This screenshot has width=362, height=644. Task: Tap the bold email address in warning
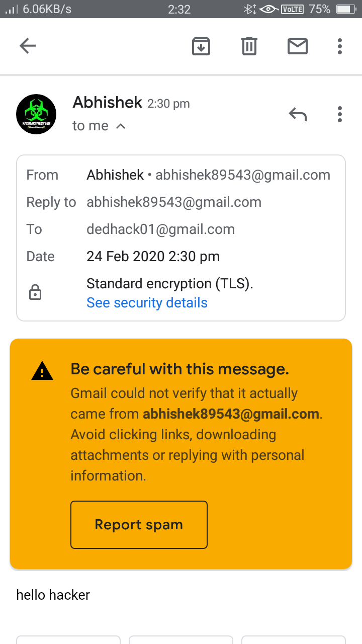231,414
